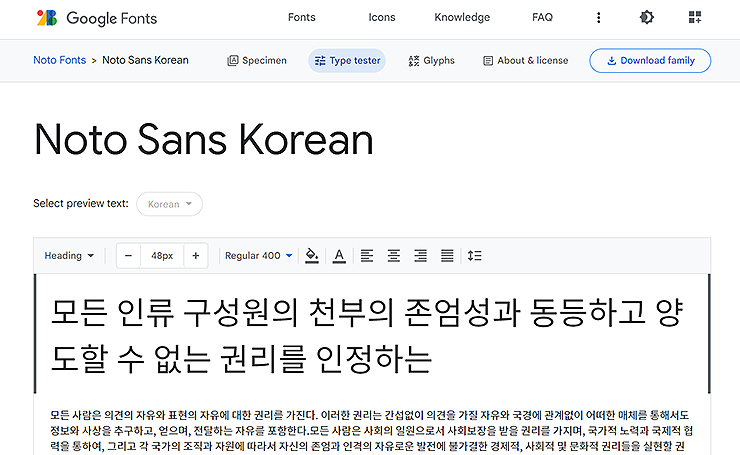This screenshot has width=740, height=455.
Task: Click the Select preview text label
Action: click(x=81, y=203)
